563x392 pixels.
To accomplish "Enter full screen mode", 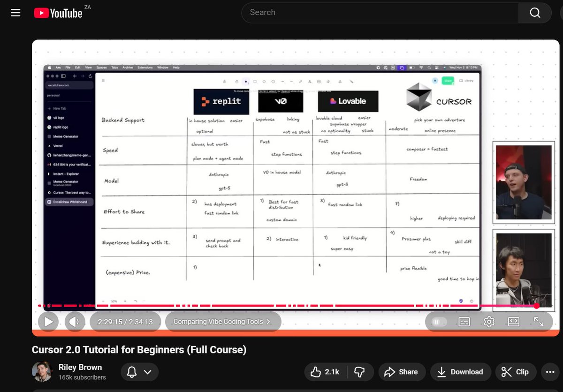I will (x=539, y=322).
